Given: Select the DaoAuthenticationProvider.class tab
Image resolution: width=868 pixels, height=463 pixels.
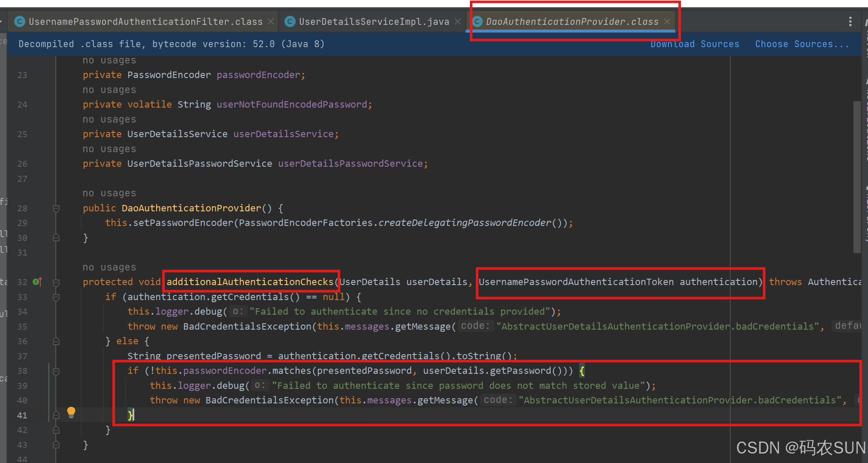Looking at the screenshot, I should click(572, 21).
